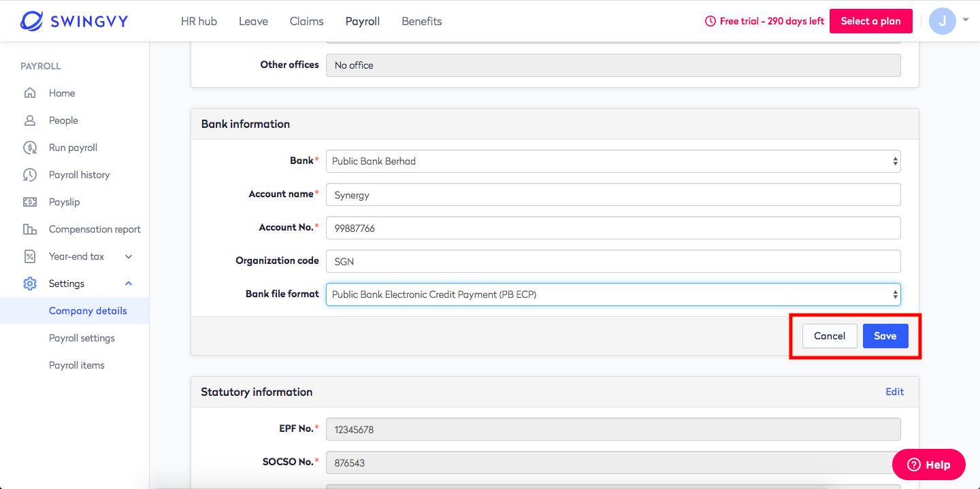Click the Run payroll dollar icon
This screenshot has height=489, width=980.
[x=29, y=148]
